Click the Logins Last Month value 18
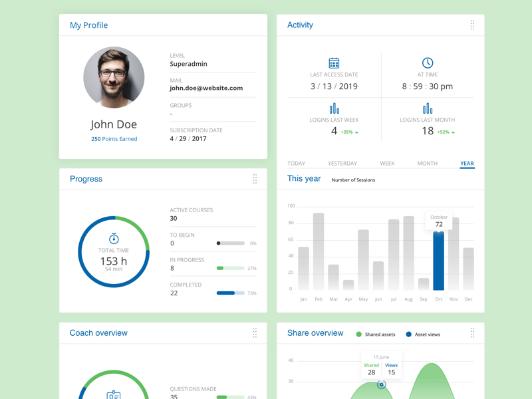Image resolution: width=532 pixels, height=399 pixels. [428, 130]
